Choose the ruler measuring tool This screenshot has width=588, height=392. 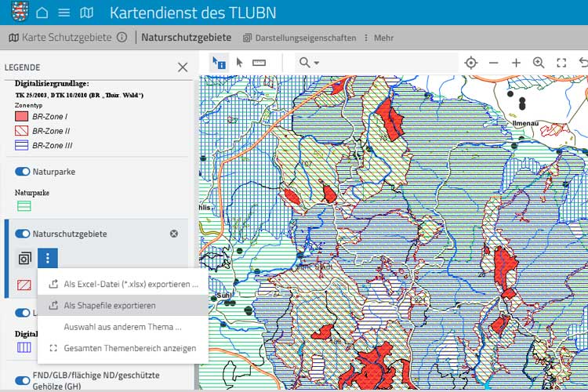[x=259, y=63]
